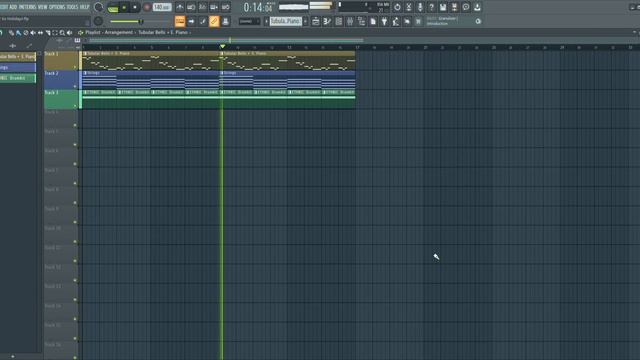This screenshot has height=360, width=640.
Task: Click the song time display 0:14
Action: (x=258, y=7)
